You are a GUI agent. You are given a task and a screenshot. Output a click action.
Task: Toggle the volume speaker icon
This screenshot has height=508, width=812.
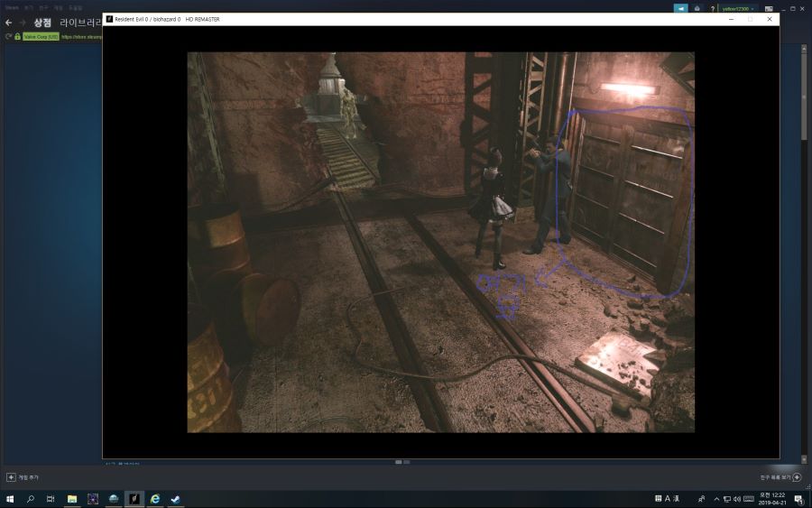pos(737,499)
